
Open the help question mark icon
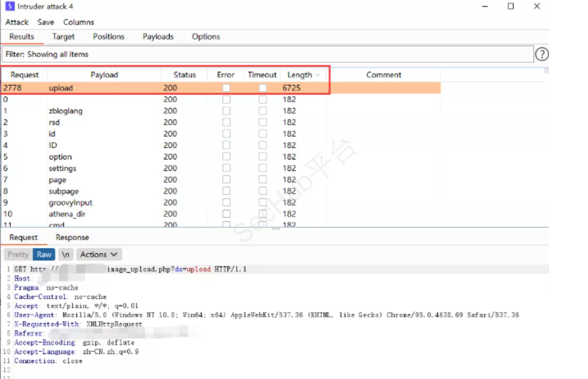[x=542, y=54]
